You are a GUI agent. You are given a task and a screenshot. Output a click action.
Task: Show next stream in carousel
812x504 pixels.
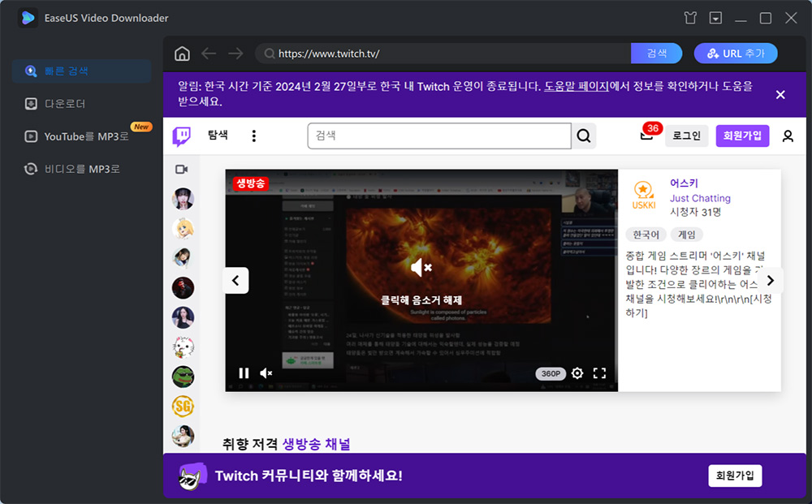770,281
